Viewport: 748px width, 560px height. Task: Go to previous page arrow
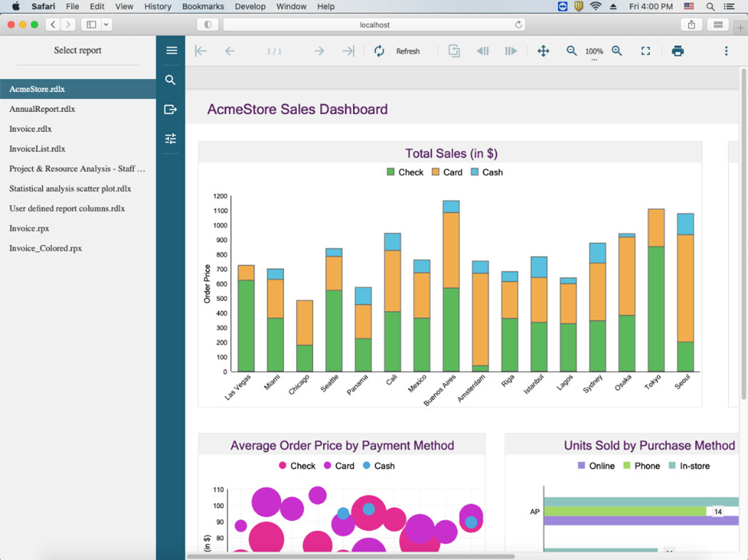(230, 51)
